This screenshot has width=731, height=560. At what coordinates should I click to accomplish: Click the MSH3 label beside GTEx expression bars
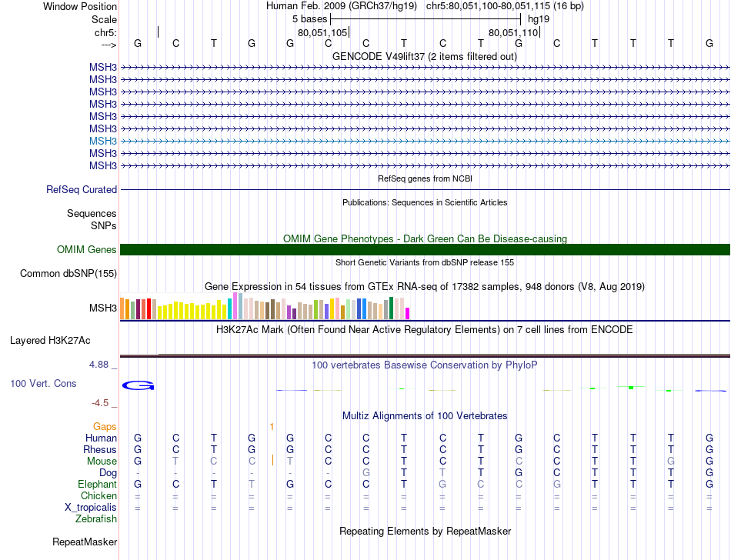click(103, 308)
